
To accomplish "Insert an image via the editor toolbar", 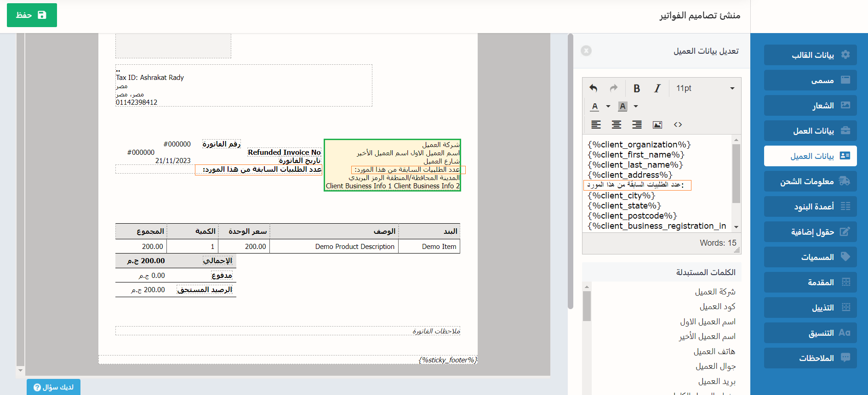I will click(657, 124).
